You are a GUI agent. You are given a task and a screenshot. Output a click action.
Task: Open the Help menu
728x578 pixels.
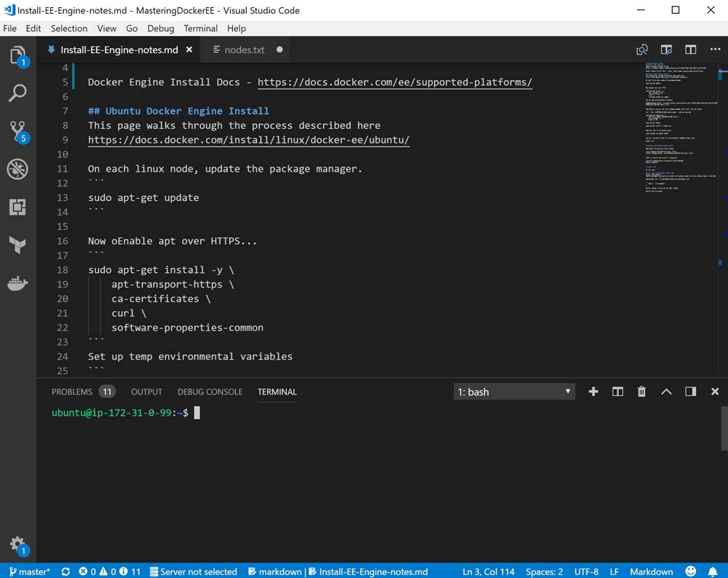point(237,28)
